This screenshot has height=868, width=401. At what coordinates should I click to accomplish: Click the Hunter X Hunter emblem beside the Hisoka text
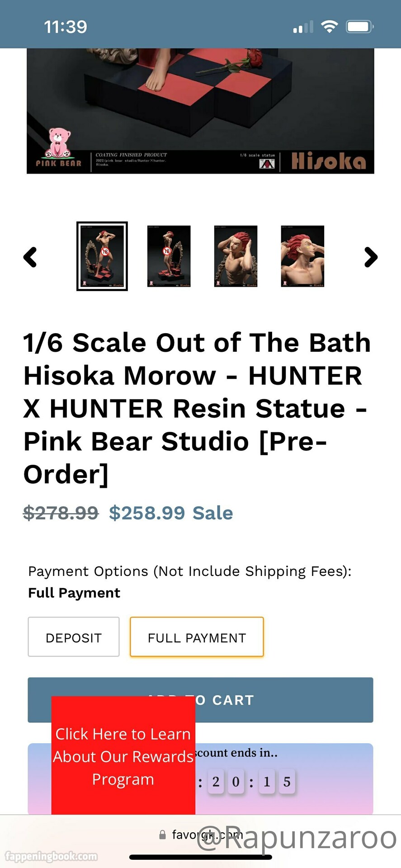click(267, 164)
